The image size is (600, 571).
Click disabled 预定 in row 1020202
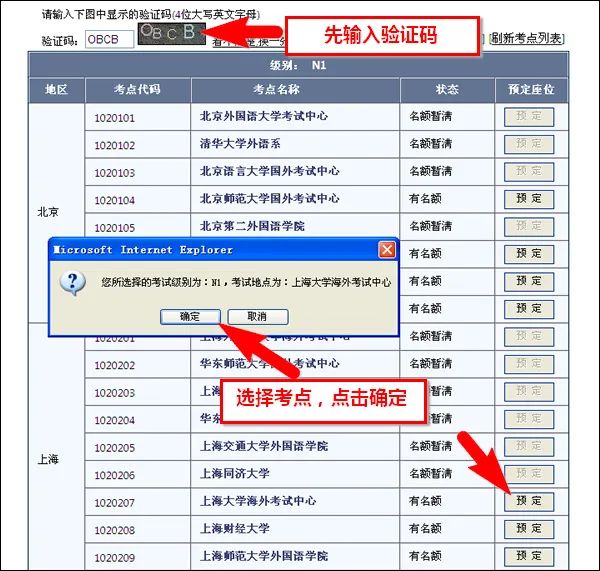coord(529,364)
